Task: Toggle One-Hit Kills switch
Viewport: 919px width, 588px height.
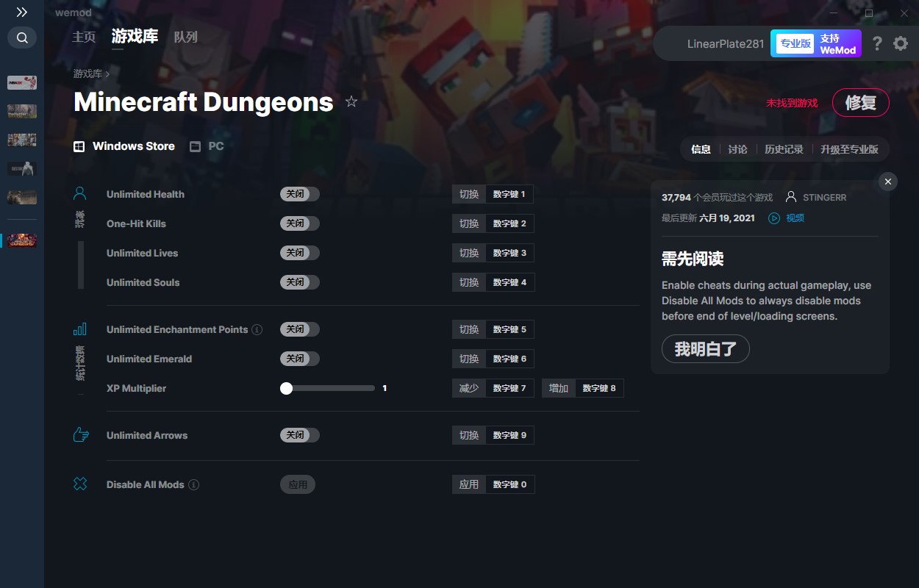Action: coord(300,223)
